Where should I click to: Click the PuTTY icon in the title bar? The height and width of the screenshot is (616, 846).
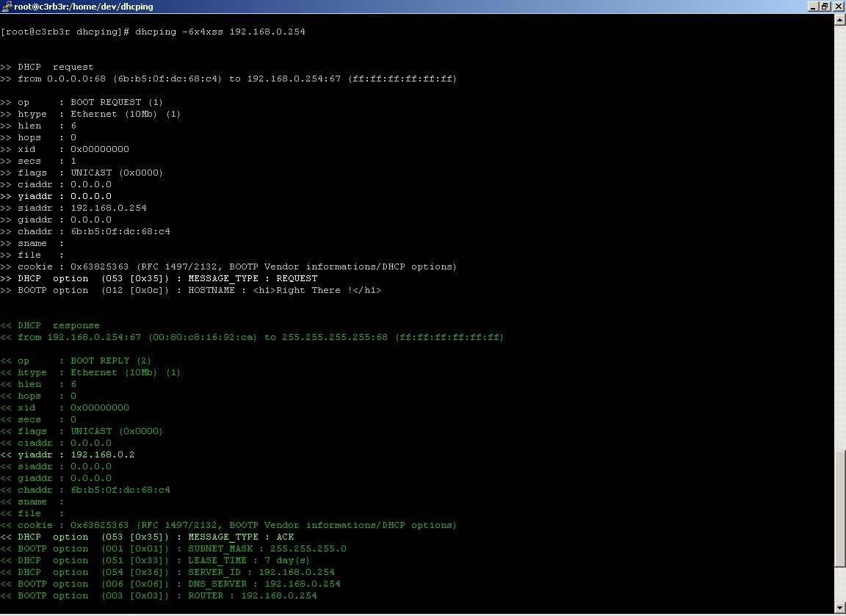[x=6, y=7]
